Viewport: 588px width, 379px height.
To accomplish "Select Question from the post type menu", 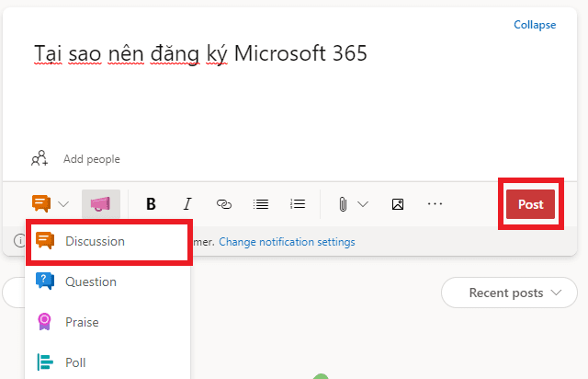I will 108,281.
